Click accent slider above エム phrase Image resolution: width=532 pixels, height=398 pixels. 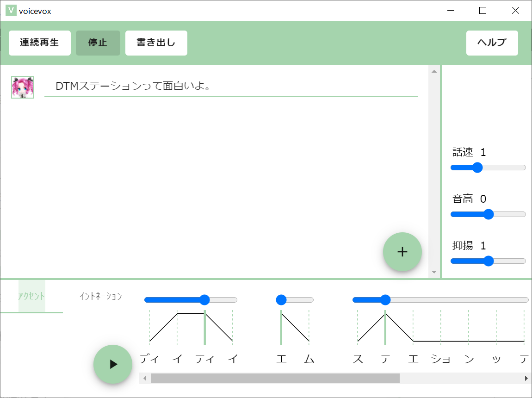pos(295,300)
